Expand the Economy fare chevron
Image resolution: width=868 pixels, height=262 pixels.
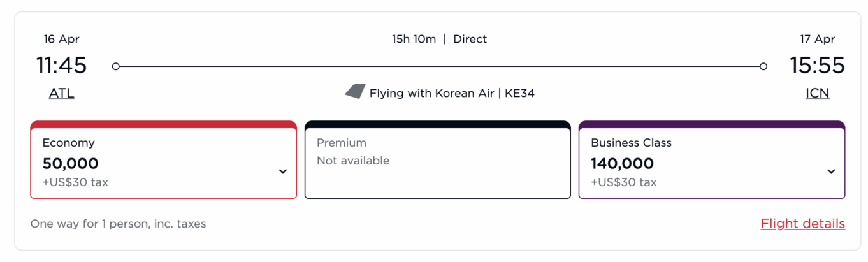point(283,171)
